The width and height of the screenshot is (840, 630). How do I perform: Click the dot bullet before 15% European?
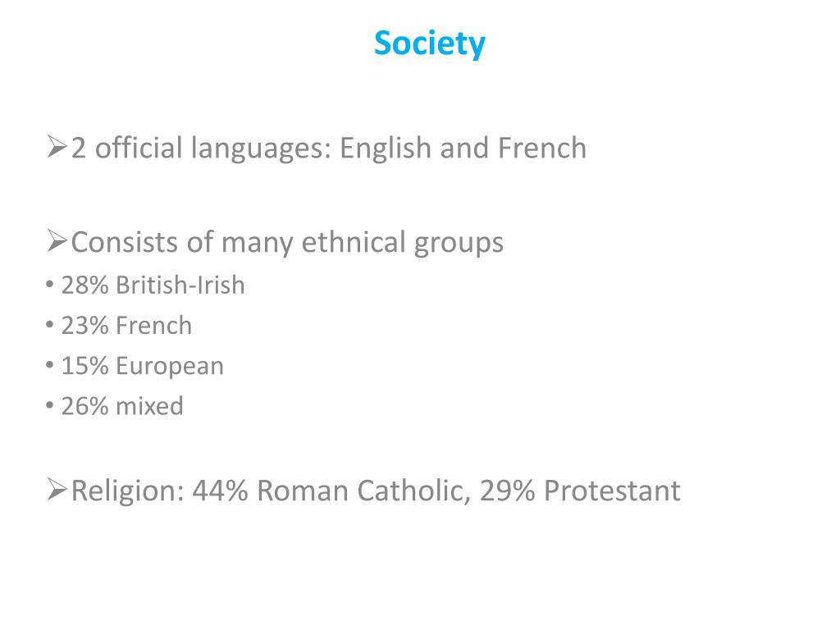click(x=50, y=365)
